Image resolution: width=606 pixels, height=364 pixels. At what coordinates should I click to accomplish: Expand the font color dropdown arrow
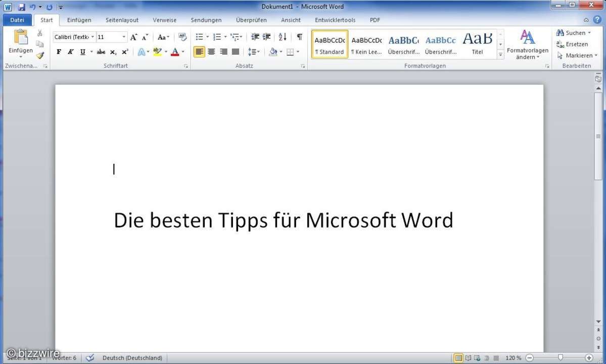[x=183, y=52]
